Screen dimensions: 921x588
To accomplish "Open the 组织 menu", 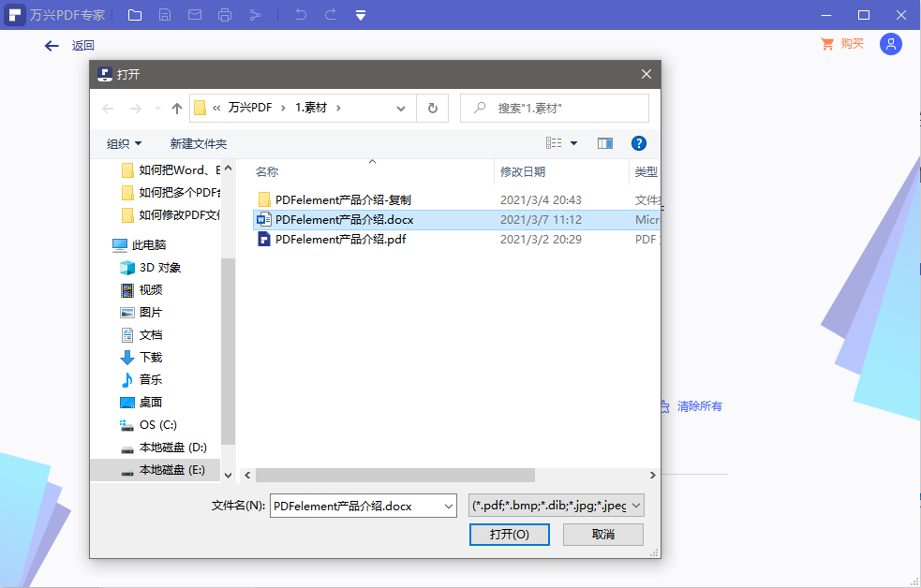I will [x=124, y=143].
